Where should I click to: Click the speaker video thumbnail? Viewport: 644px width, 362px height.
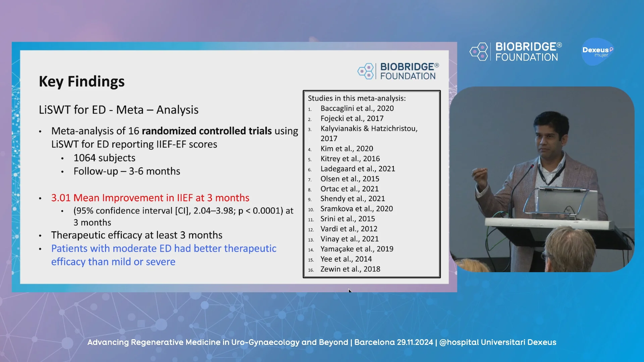coord(542,179)
